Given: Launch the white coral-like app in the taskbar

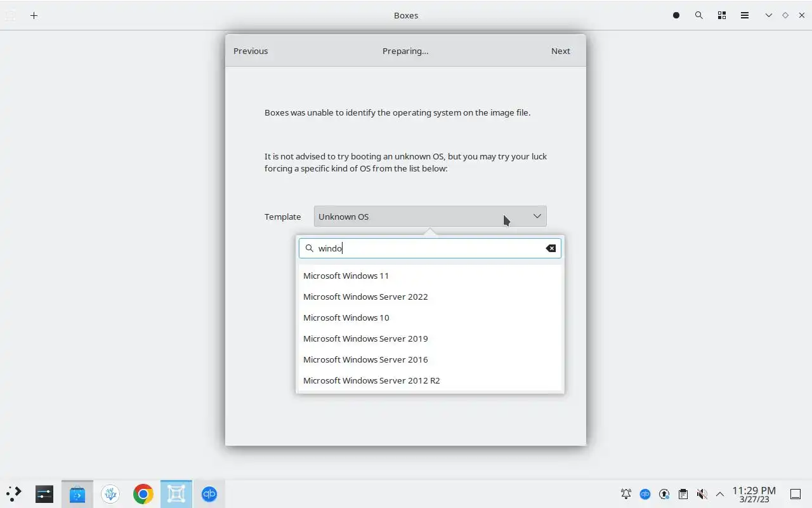Looking at the screenshot, I should [110, 493].
